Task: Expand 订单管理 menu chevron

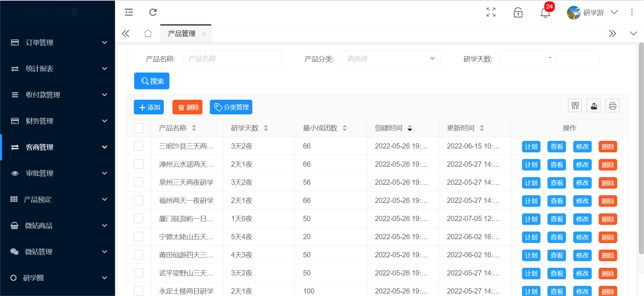Action: [x=105, y=43]
